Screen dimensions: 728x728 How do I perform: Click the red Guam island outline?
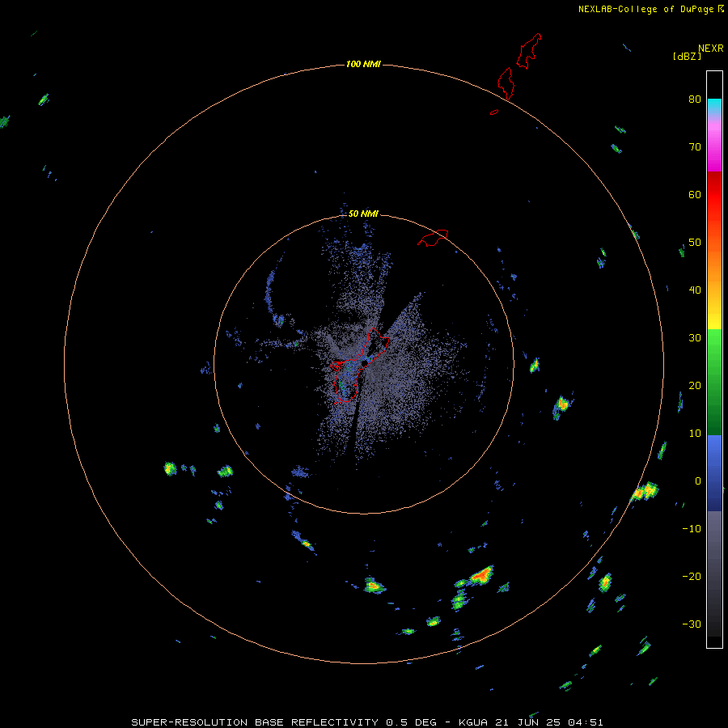pos(360,366)
